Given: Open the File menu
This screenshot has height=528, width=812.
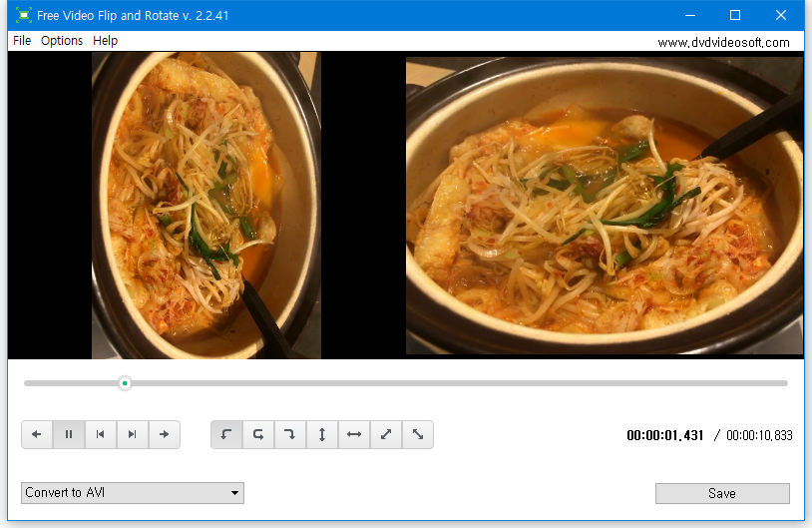Looking at the screenshot, I should point(22,40).
